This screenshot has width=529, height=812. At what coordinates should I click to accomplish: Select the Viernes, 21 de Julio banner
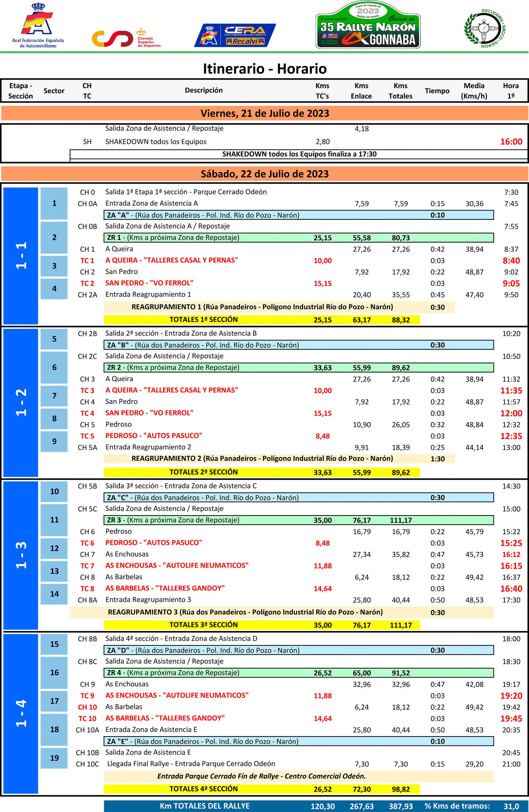(x=265, y=113)
